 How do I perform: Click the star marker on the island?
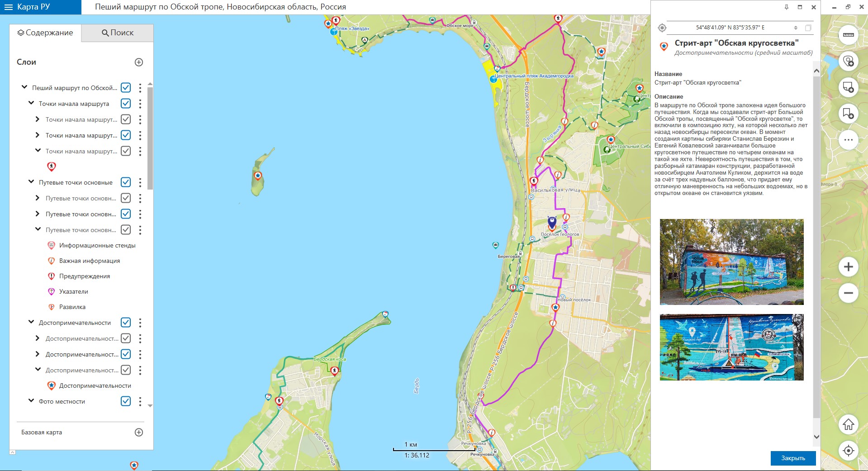click(x=258, y=176)
